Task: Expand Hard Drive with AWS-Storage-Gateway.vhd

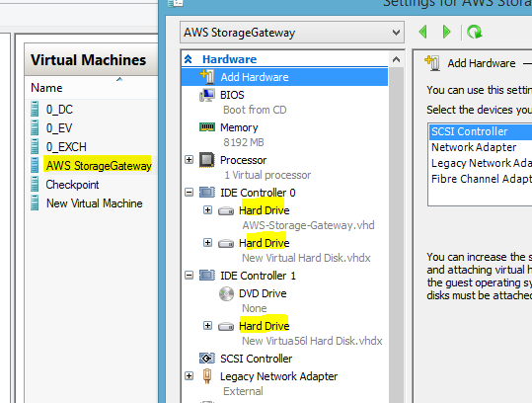Action: click(x=207, y=210)
